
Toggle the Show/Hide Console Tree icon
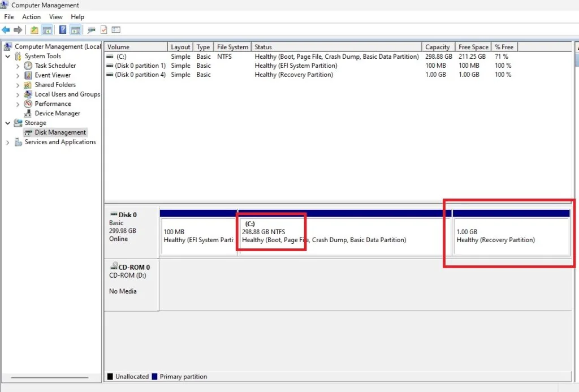pos(47,30)
